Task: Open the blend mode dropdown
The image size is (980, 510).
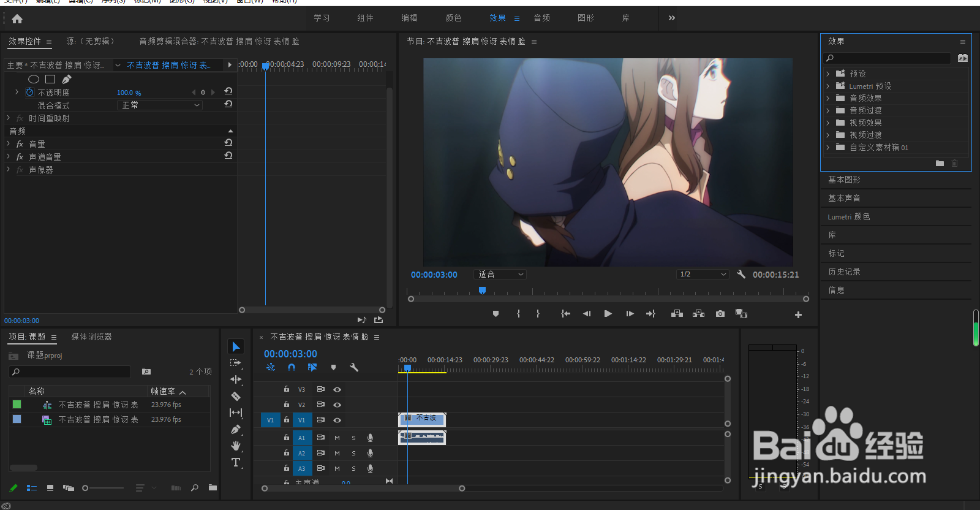Action: point(159,105)
